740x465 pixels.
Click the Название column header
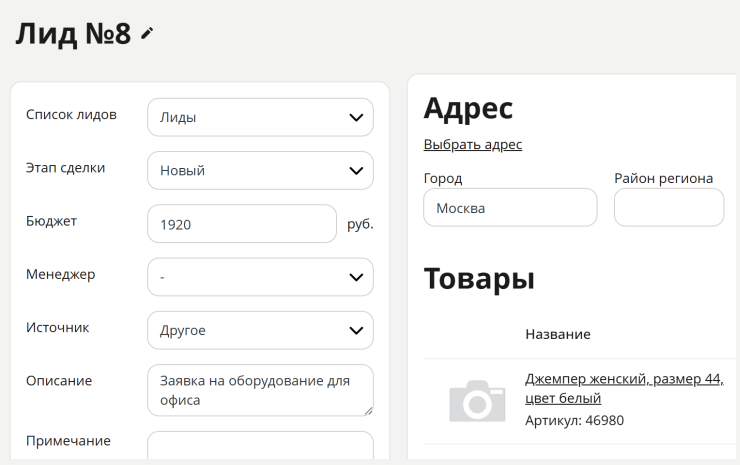pyautogui.click(x=558, y=334)
